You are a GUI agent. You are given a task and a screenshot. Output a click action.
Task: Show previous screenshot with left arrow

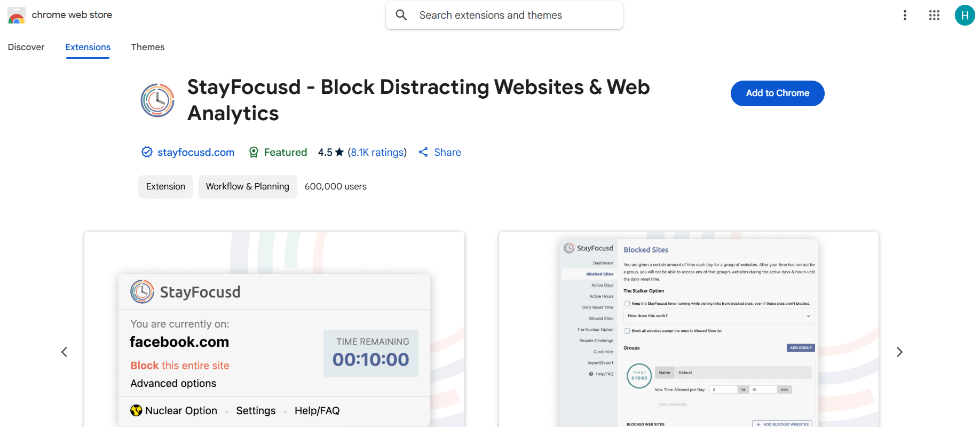[64, 352]
